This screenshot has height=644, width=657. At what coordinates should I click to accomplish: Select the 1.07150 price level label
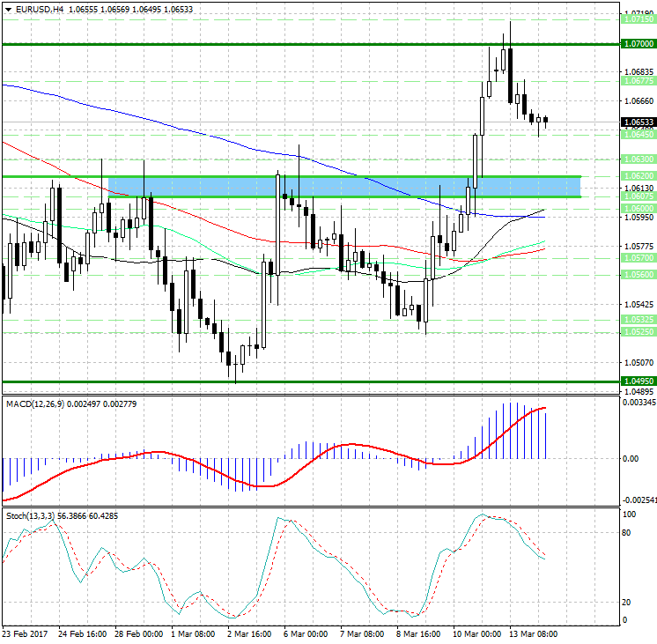tap(637, 19)
